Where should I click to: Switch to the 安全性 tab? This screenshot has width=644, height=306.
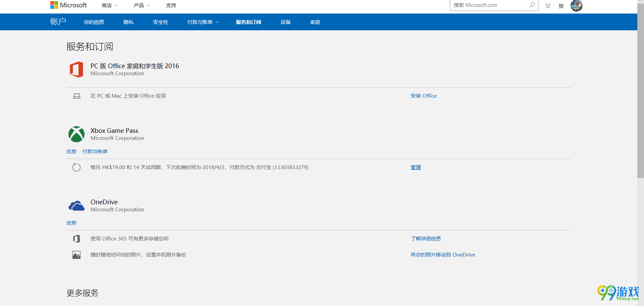coord(161,22)
